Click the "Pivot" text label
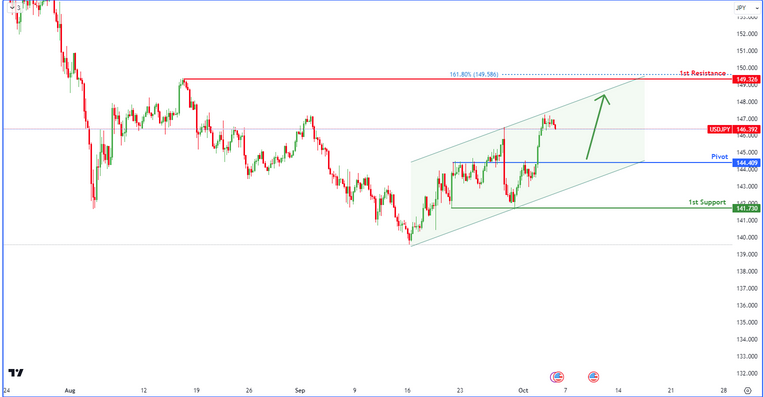 click(x=719, y=156)
